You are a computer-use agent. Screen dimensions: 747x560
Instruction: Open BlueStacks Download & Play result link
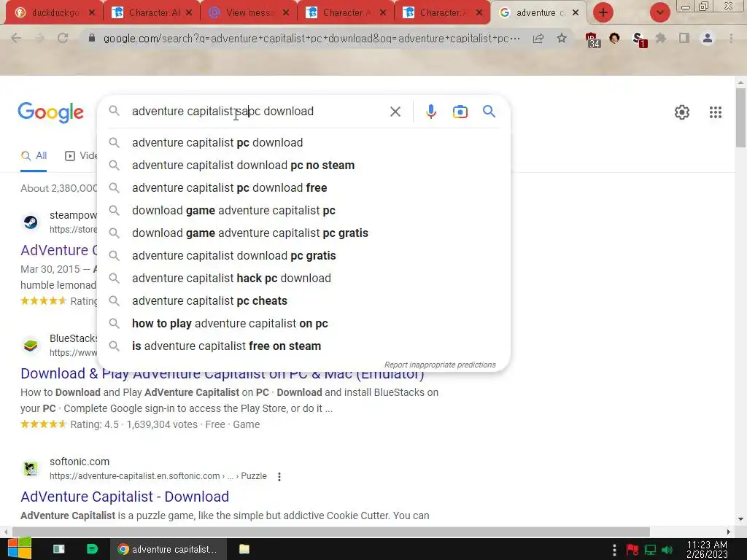tap(222, 374)
